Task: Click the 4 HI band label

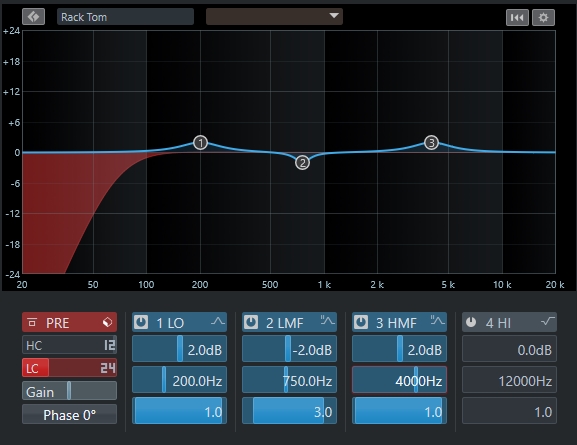Action: coord(498,323)
